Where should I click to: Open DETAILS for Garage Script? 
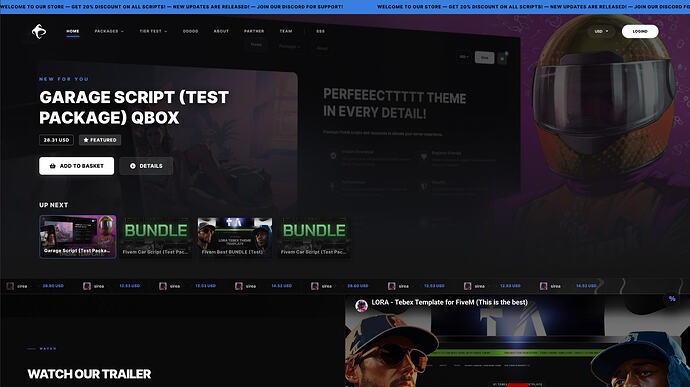[x=146, y=166]
